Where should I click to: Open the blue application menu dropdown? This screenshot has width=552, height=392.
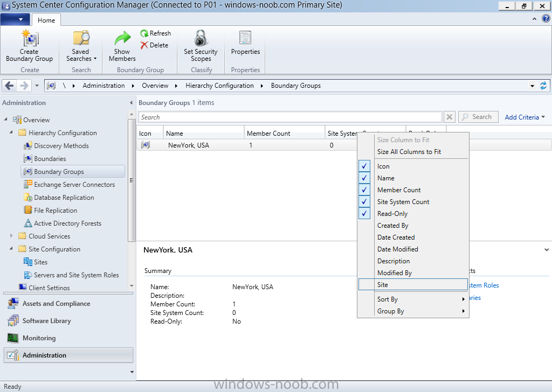[x=15, y=19]
